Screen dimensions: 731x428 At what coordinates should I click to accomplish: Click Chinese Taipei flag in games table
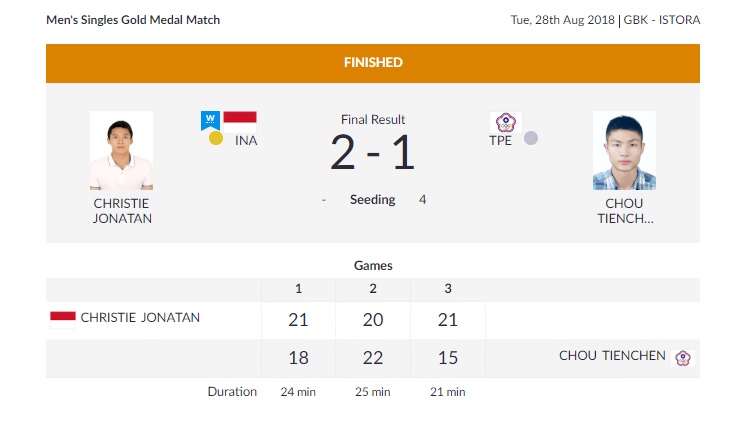tap(683, 357)
